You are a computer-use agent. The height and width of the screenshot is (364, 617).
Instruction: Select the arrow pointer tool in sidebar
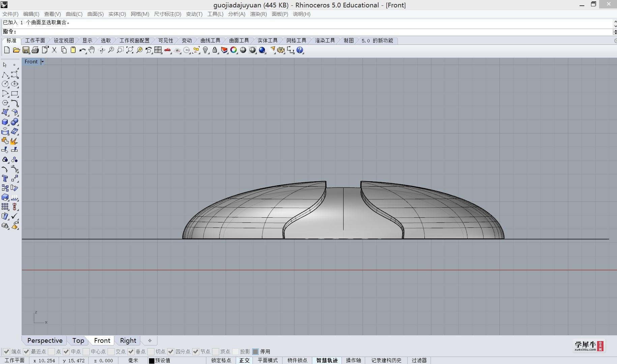[x=5, y=65]
